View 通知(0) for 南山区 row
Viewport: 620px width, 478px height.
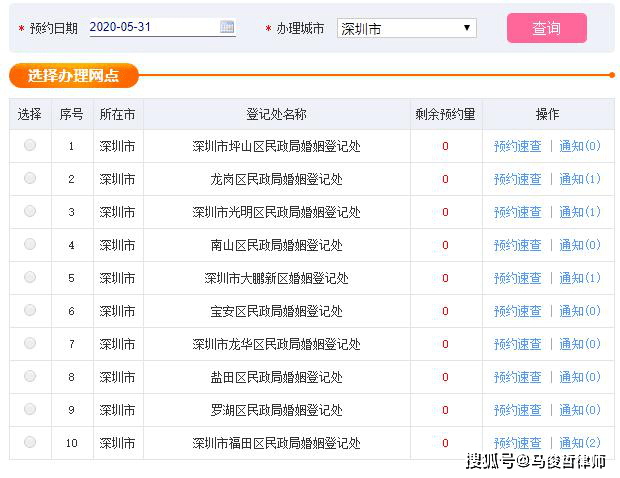(580, 245)
